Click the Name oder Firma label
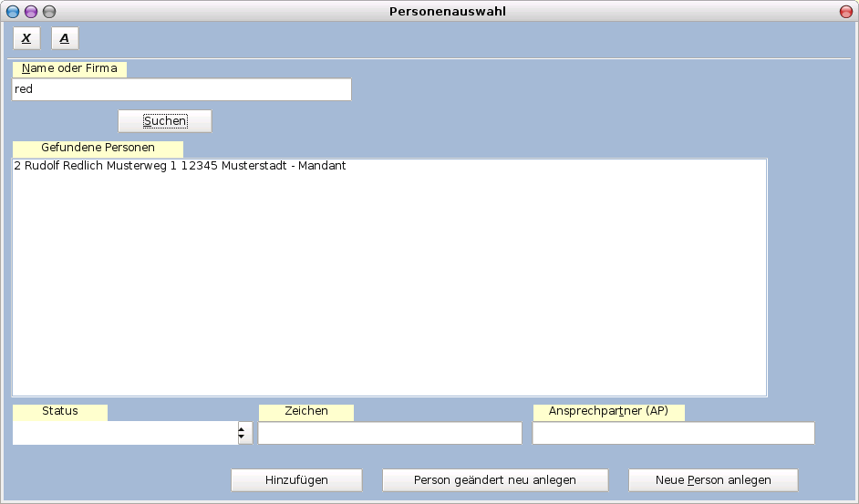 coord(69,68)
